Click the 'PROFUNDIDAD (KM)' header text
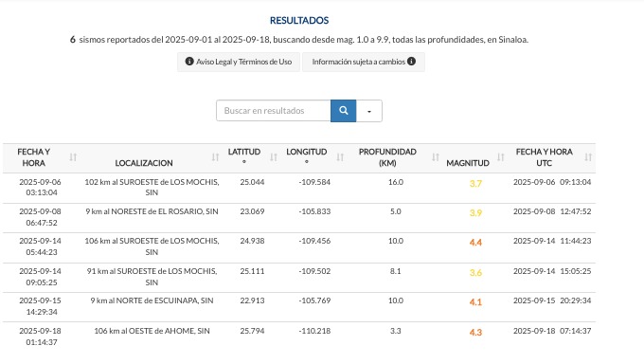Screen dimensions: 644x364 (x=387, y=157)
